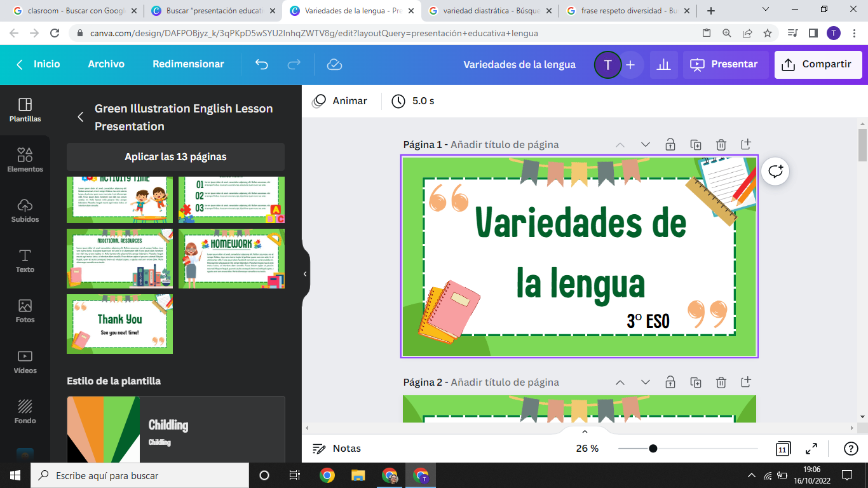Open the help question mark
The image size is (868, 488).
[851, 449]
